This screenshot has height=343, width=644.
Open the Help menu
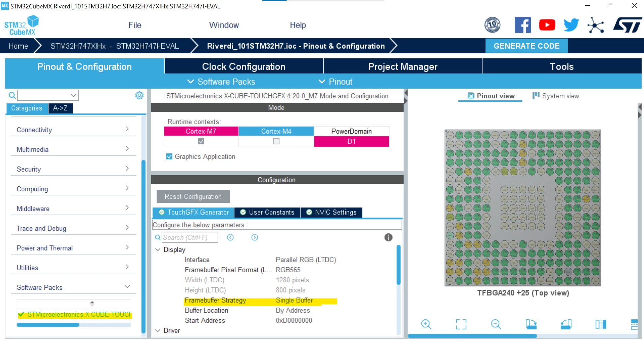pyautogui.click(x=298, y=25)
